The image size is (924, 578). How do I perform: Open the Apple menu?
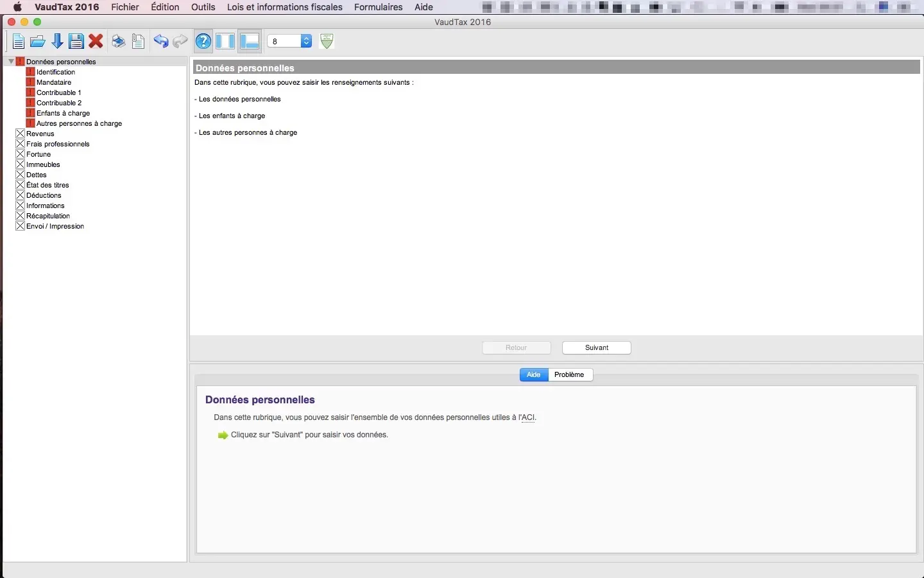point(17,7)
